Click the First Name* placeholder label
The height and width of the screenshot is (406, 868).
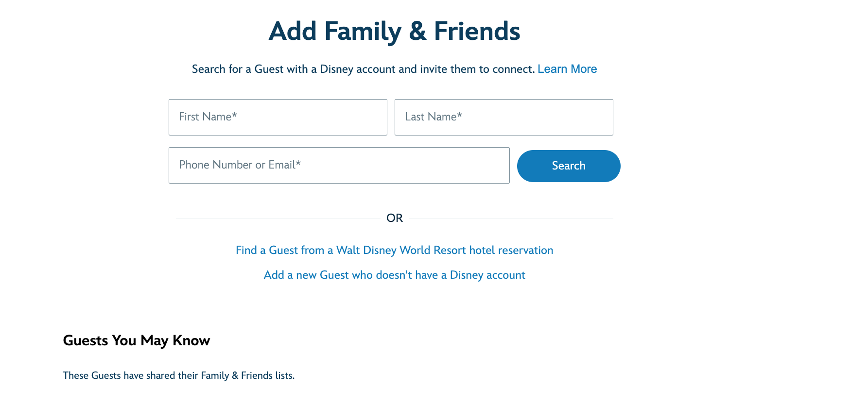208,117
